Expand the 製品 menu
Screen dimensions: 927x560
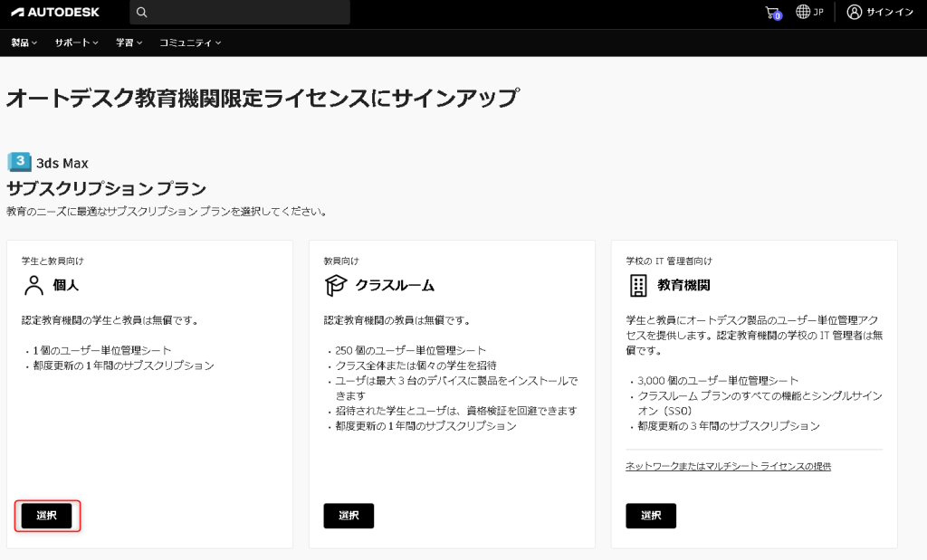(24, 43)
